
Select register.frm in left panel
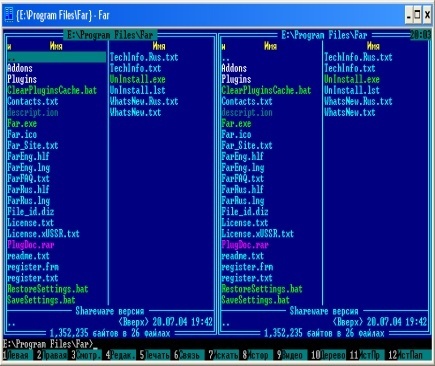click(x=33, y=267)
